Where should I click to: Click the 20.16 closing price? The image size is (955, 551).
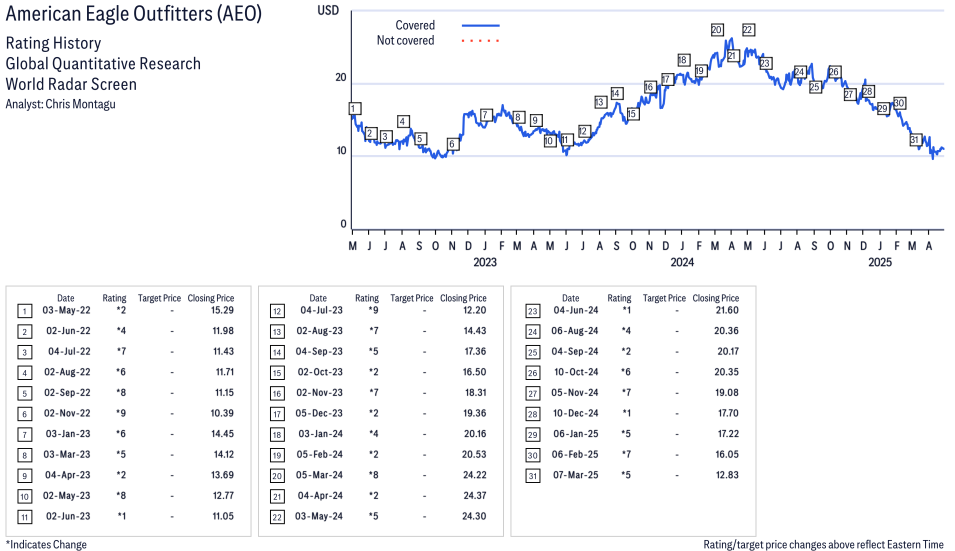475,433
